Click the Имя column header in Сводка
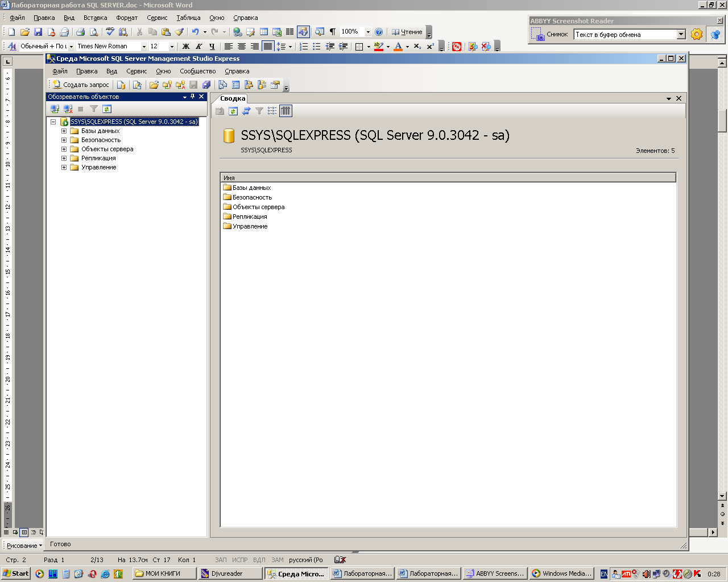The image size is (728, 582). [x=448, y=178]
